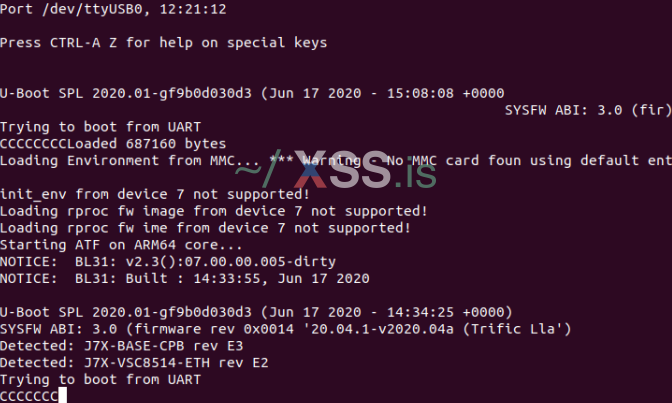Click the "Loading rproc fw ime" line
This screenshot has width=672, height=403.
tap(205, 227)
